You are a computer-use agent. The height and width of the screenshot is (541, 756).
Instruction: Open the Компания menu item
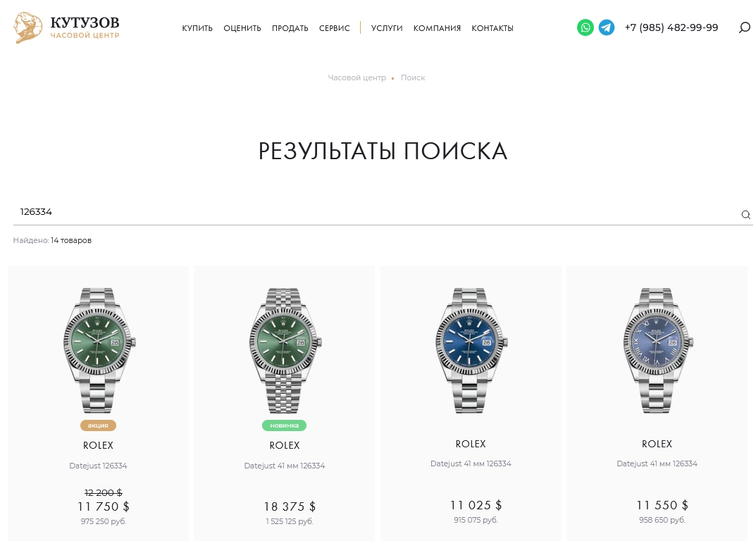[x=437, y=28]
